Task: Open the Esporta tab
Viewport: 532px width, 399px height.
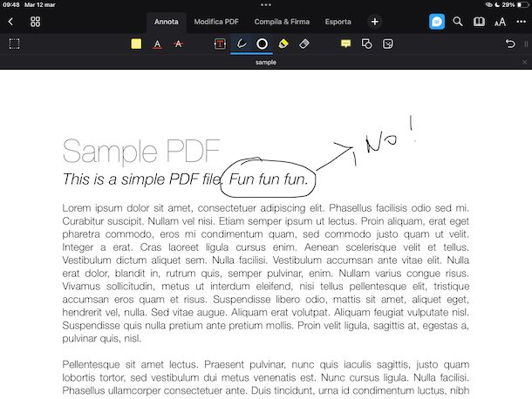Action: click(x=338, y=22)
